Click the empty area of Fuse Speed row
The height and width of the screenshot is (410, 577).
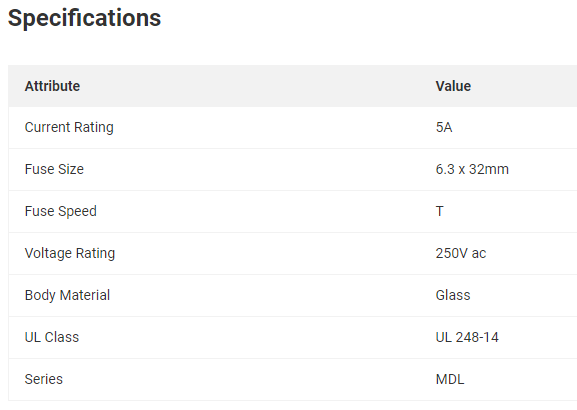[x=258, y=212]
